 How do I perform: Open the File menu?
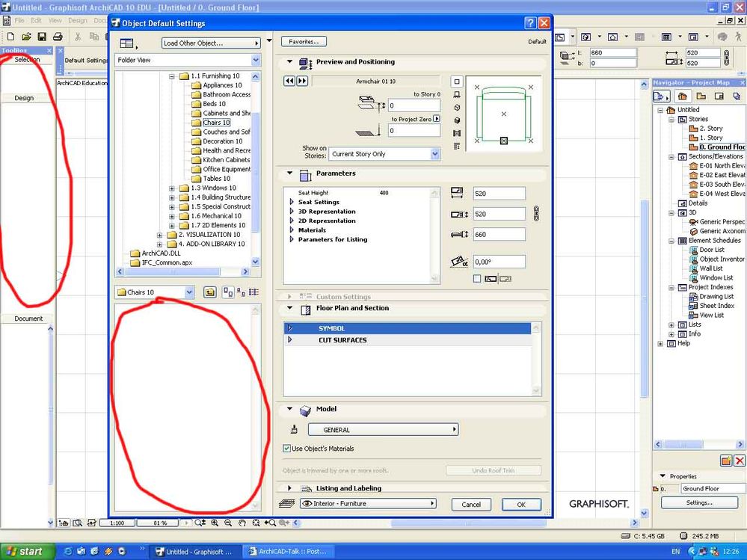(x=19, y=20)
